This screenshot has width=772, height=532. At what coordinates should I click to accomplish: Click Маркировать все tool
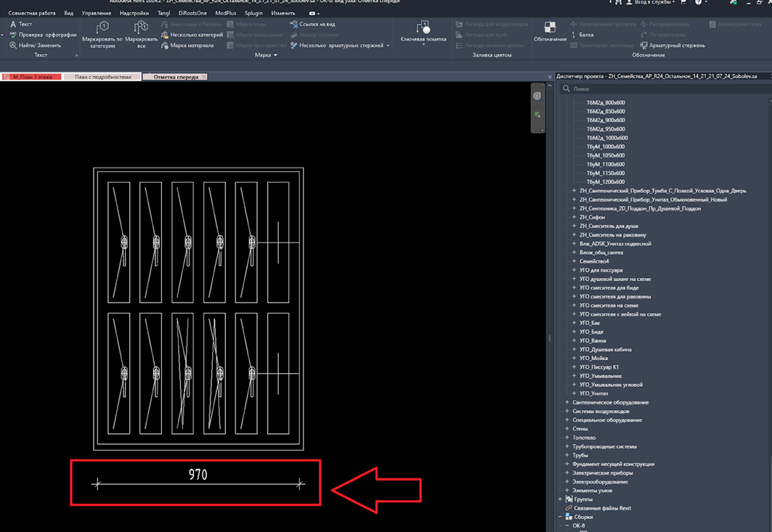(142, 34)
